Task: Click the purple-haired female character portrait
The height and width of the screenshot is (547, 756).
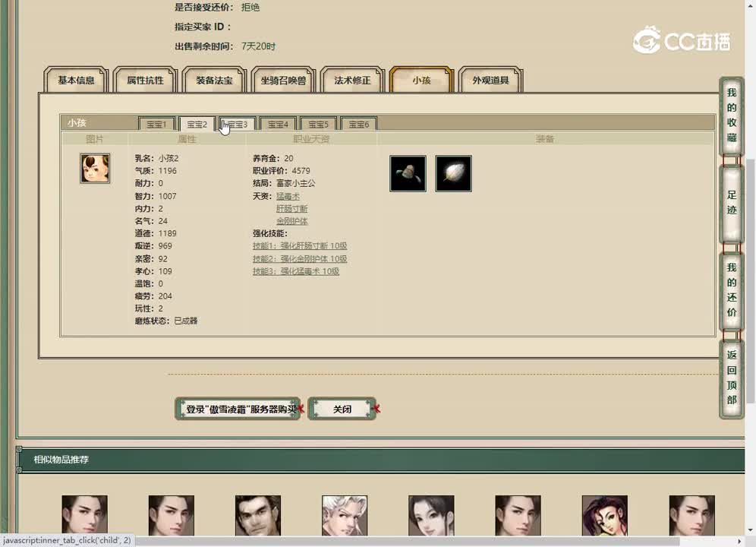Action: [605, 516]
